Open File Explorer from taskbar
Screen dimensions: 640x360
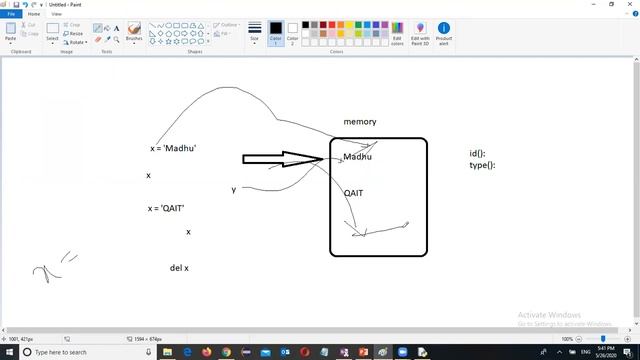click(x=167, y=352)
